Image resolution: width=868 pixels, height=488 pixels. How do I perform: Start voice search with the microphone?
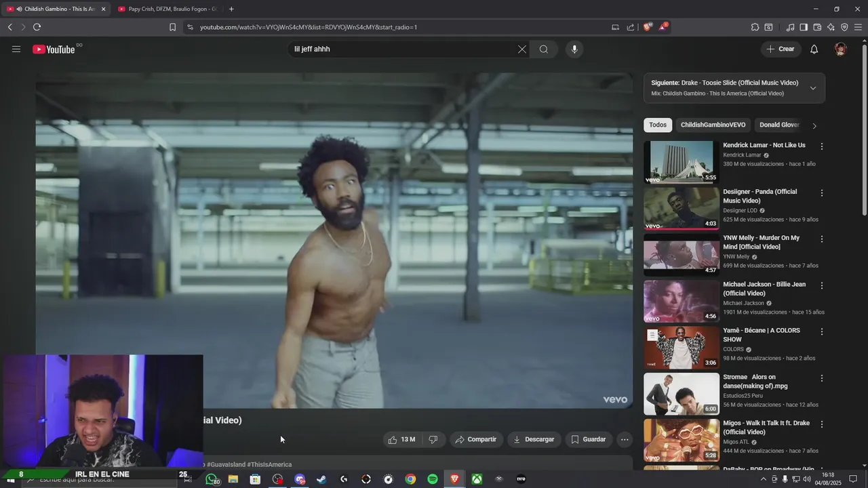coord(574,49)
